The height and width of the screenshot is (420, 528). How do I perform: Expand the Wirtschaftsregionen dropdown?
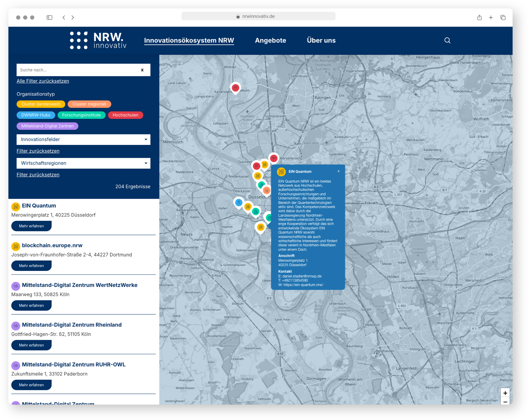(x=83, y=163)
